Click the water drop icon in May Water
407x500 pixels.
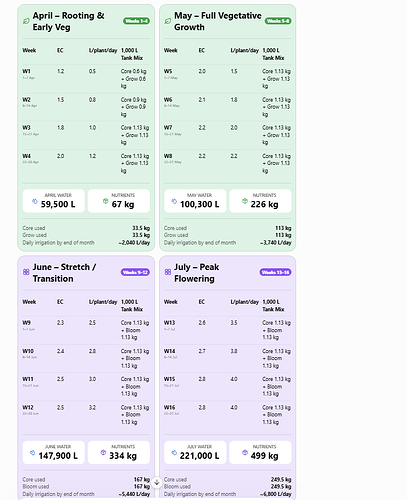click(174, 201)
